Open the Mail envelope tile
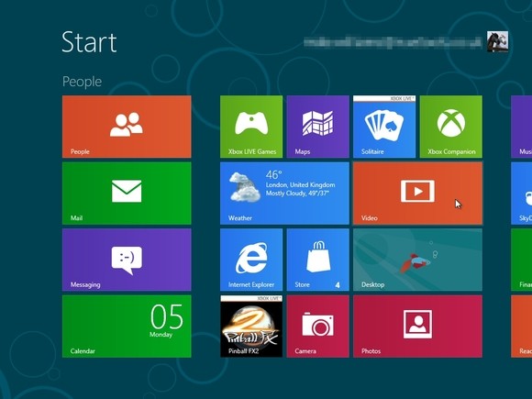 (127, 193)
